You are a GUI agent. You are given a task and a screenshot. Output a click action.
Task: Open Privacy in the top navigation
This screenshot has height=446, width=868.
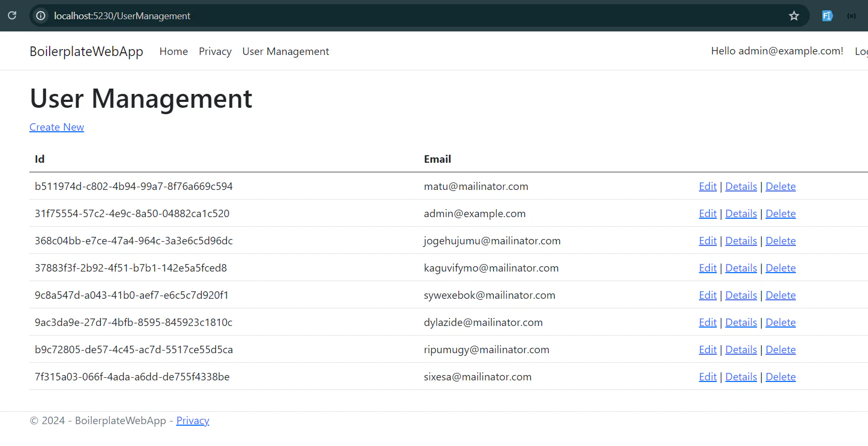[x=215, y=51]
